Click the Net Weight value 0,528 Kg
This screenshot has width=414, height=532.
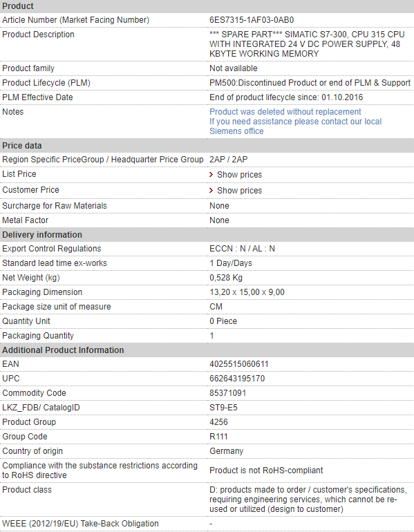click(x=226, y=278)
